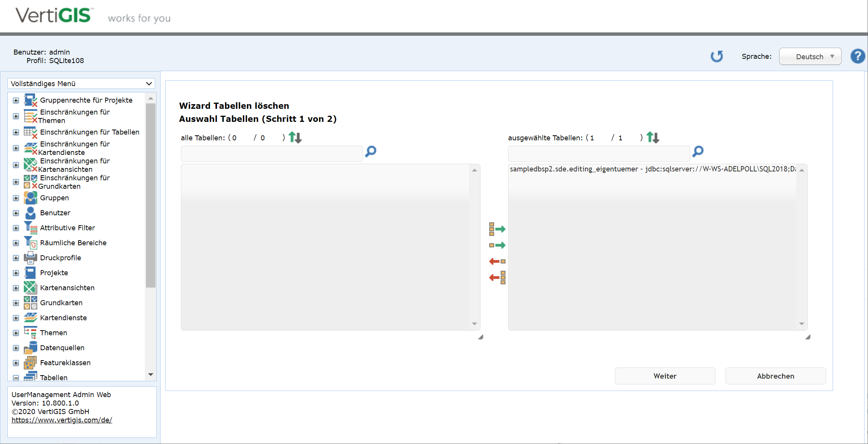Open Druckprofile via its printer icon
Image resolution: width=868 pixels, height=444 pixels.
30,258
